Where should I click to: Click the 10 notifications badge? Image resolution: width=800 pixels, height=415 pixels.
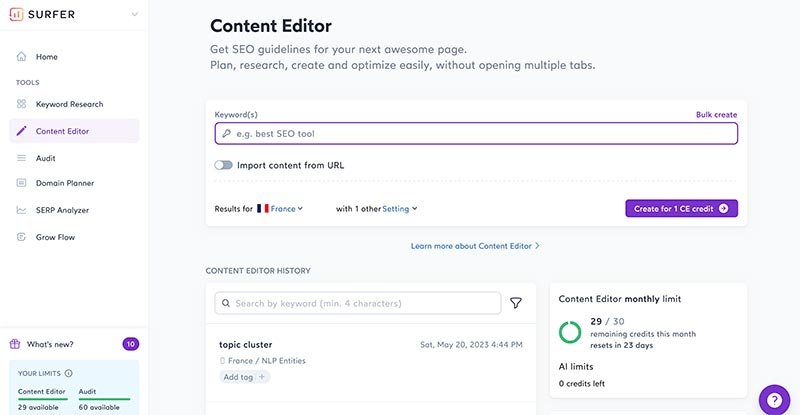coord(131,344)
